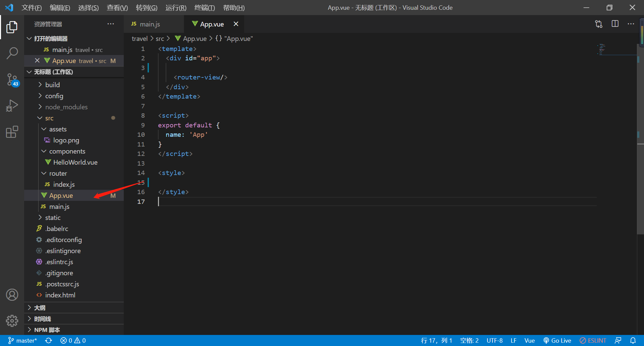Open the Explorer view in activity bar

pos(12,27)
